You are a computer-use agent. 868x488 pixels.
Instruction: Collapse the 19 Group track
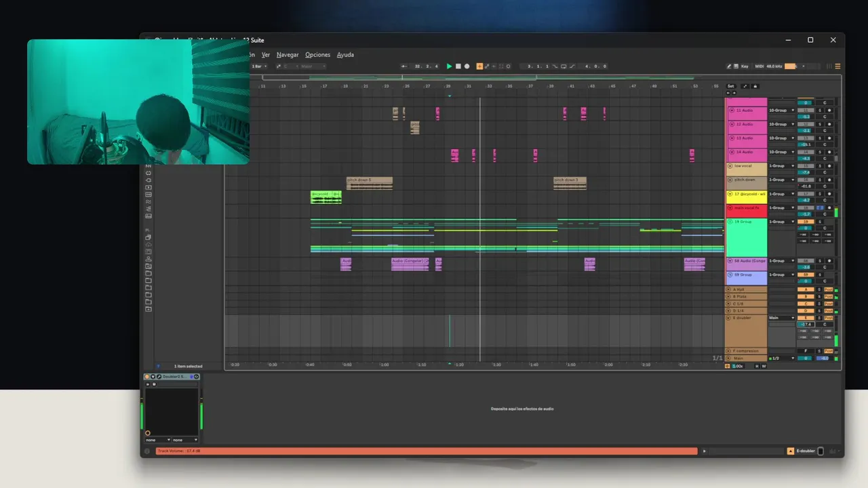[x=730, y=222]
